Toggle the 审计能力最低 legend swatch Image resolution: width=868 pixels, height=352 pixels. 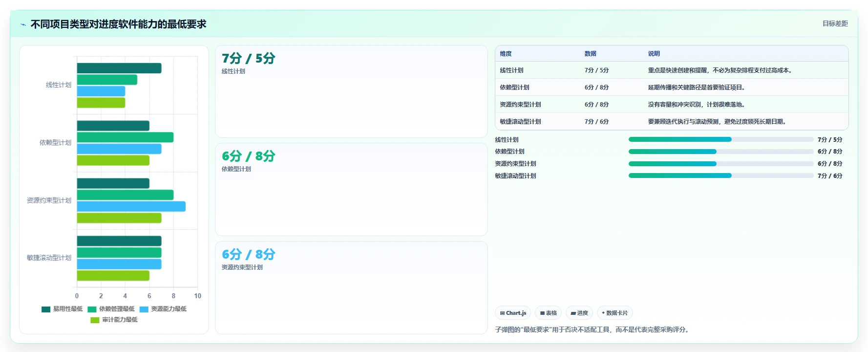tap(95, 320)
